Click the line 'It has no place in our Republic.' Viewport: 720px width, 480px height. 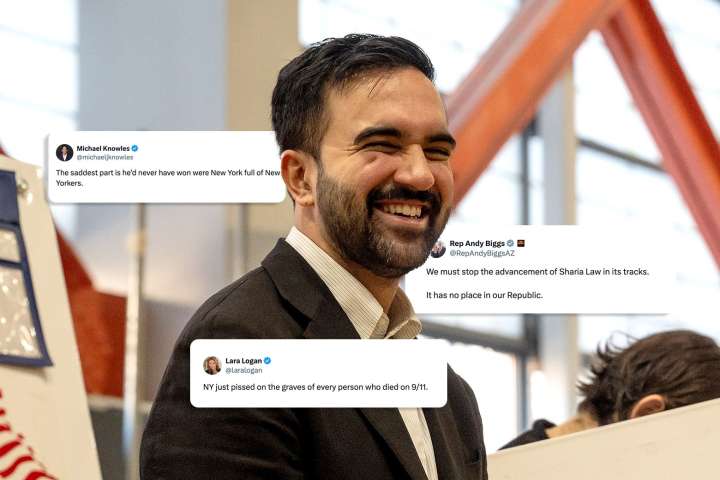(484, 295)
